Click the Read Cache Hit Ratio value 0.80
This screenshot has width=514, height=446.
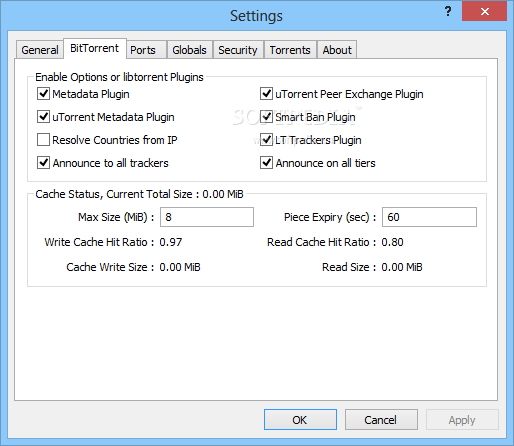[x=392, y=242]
